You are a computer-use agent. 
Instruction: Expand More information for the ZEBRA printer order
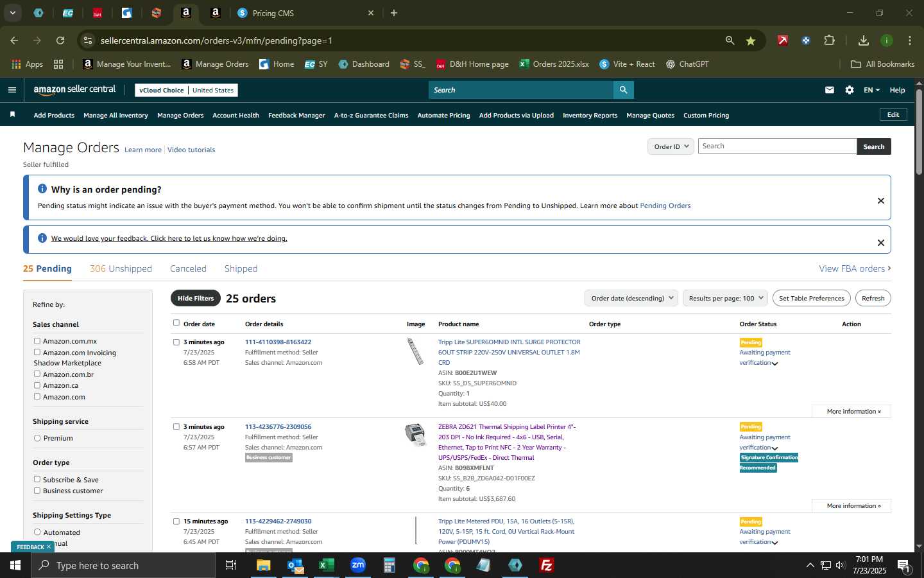851,506
